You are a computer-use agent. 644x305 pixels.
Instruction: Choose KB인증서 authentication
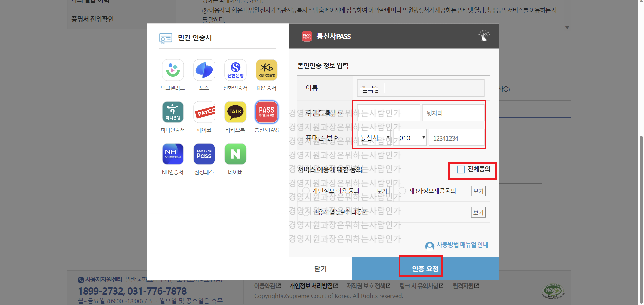266,70
